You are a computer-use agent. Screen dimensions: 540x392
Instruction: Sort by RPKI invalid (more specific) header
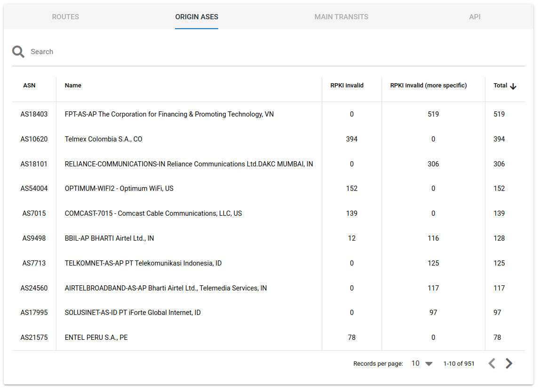429,86
